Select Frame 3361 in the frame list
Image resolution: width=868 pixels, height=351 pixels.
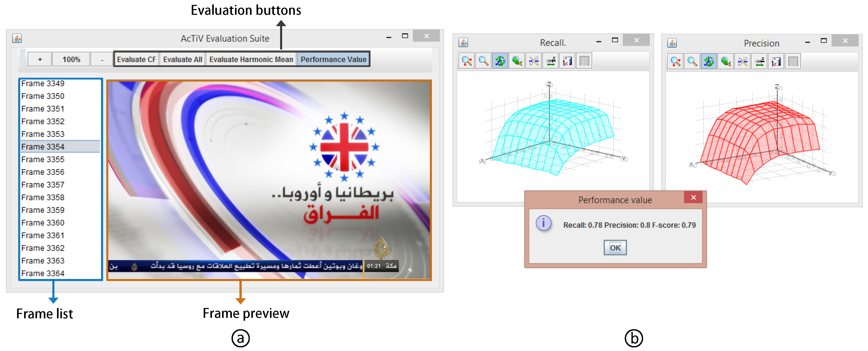(x=43, y=235)
